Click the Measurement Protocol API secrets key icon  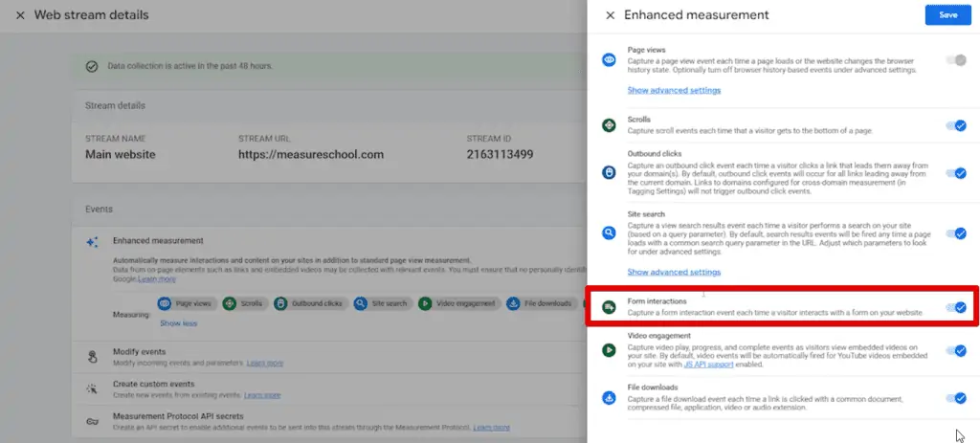pos(92,421)
